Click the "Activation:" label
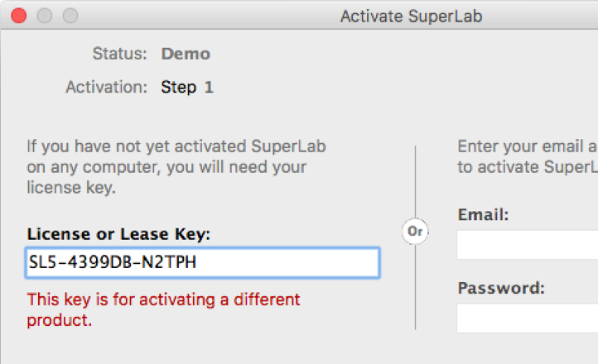The width and height of the screenshot is (598, 364). tap(107, 87)
